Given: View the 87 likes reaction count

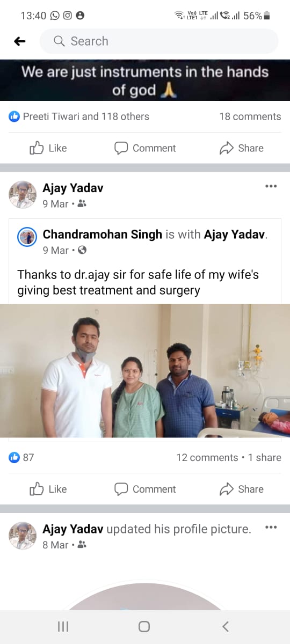Looking at the screenshot, I should tap(21, 457).
